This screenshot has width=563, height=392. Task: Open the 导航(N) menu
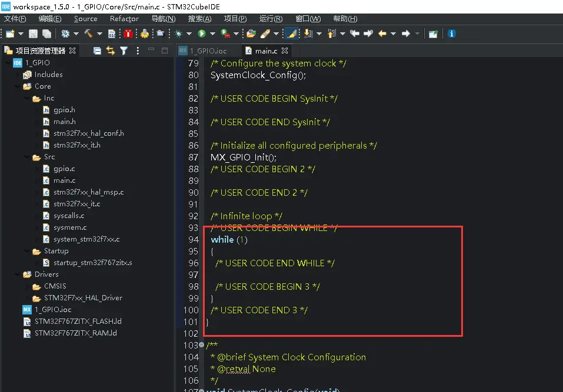164,19
